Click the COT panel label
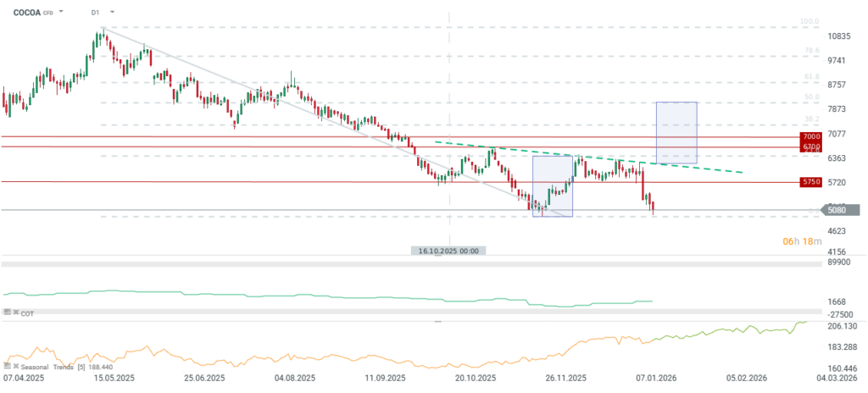The width and height of the screenshot is (868, 393). point(27,313)
